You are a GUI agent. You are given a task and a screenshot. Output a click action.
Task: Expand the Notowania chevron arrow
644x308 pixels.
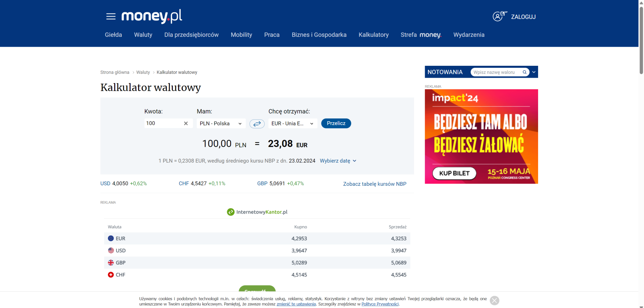click(x=534, y=72)
